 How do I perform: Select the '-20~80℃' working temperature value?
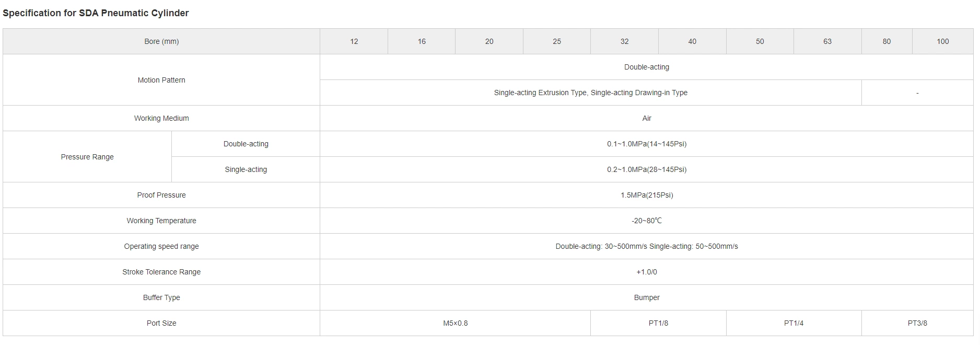pos(646,221)
